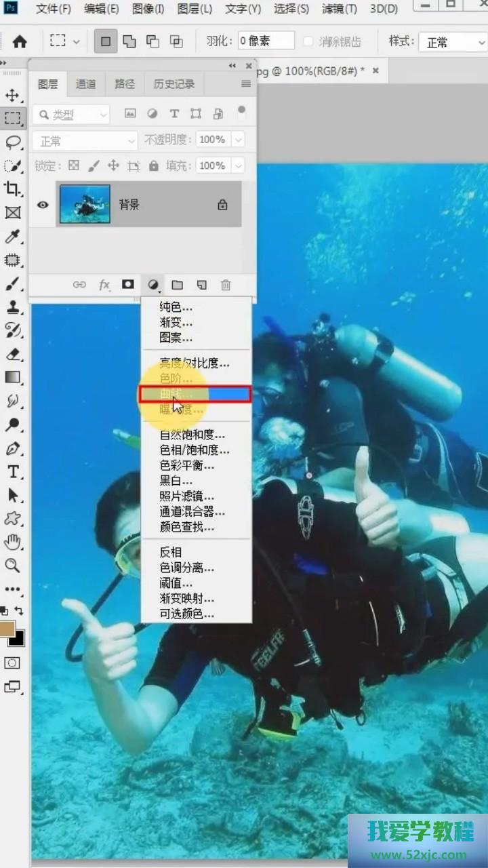Open the 类型 layer filter dropdown

pos(70,115)
